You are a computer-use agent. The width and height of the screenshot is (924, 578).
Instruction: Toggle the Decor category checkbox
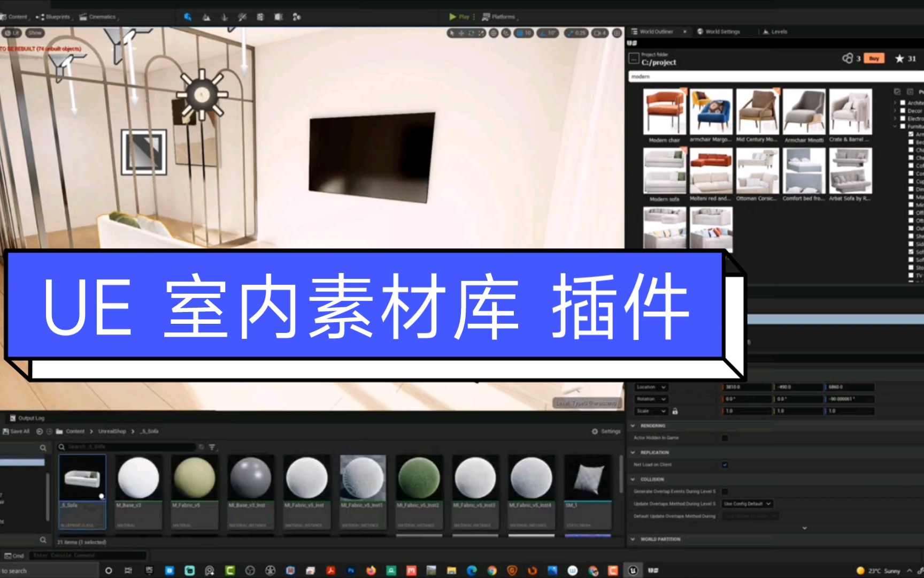[x=903, y=111]
